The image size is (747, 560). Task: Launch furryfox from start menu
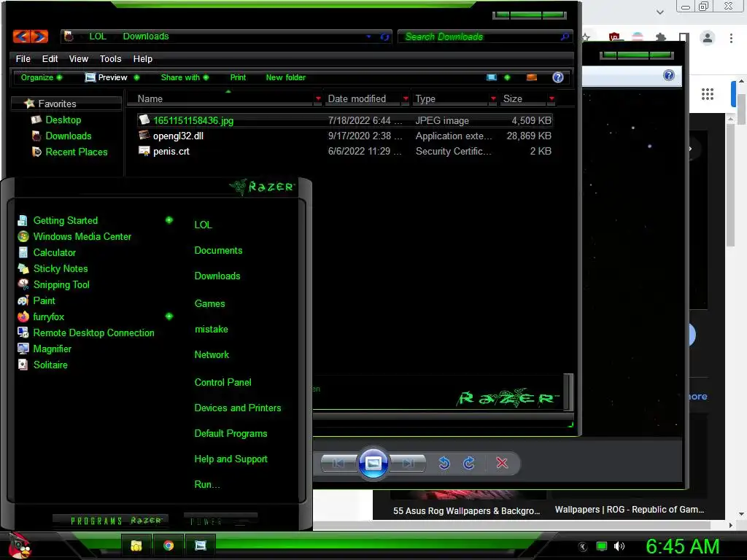coord(41,316)
